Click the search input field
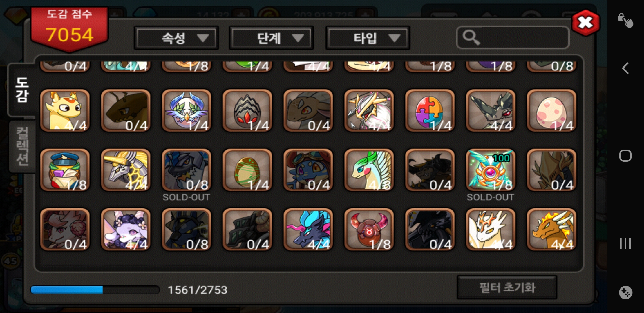Screen dimensions: 644x313 pyautogui.click(x=513, y=37)
